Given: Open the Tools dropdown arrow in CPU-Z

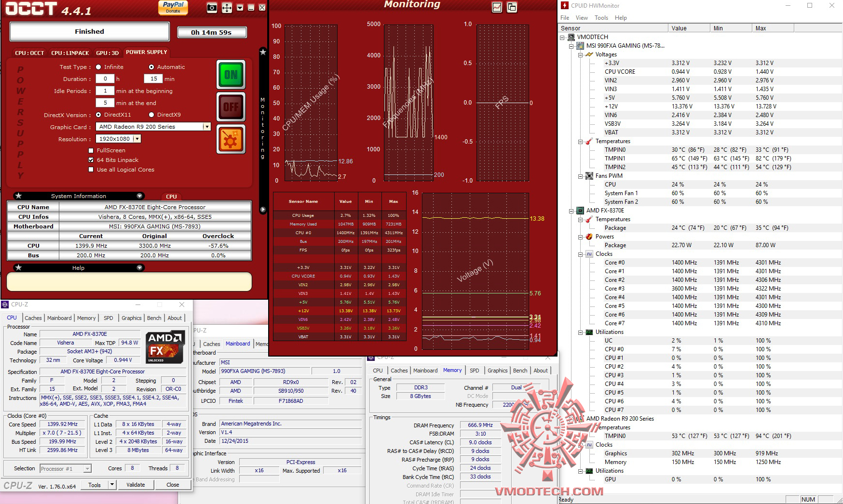Looking at the screenshot, I should pyautogui.click(x=112, y=485).
